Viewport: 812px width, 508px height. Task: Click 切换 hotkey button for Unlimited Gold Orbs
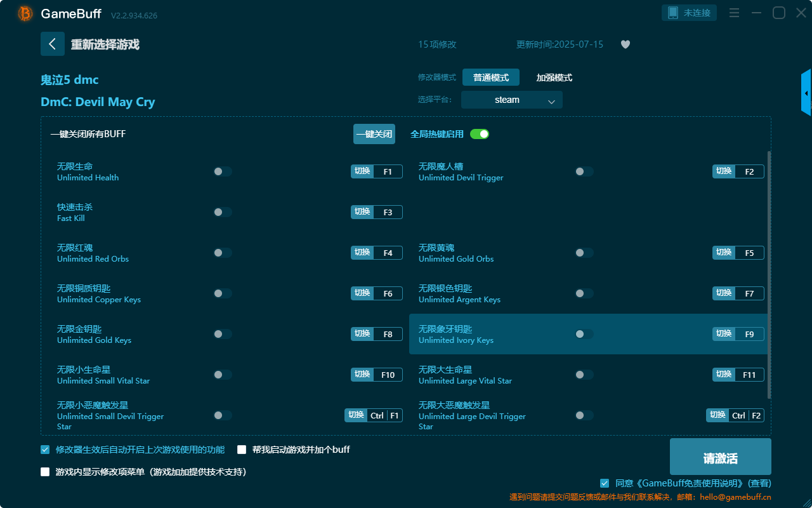pos(724,253)
